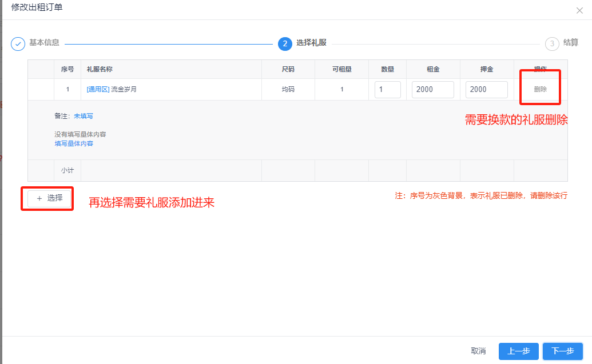Click the 操作 column header
This screenshot has height=364, width=592.
(539, 69)
